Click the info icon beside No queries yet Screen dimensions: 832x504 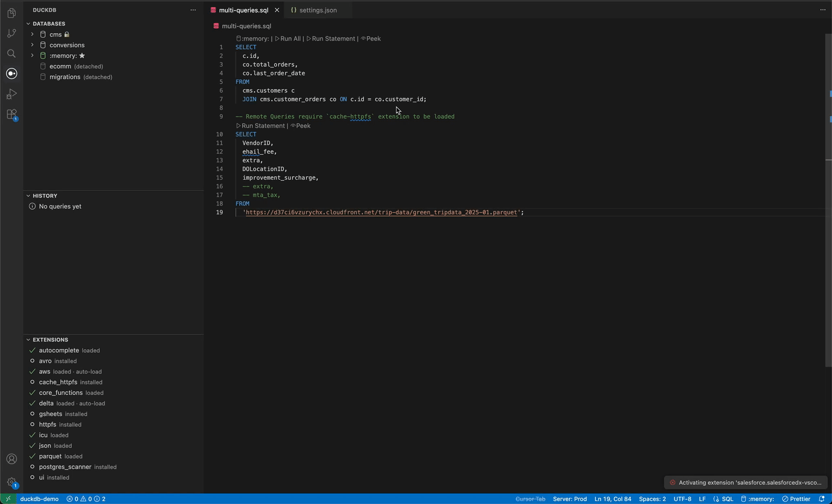coord(32,206)
